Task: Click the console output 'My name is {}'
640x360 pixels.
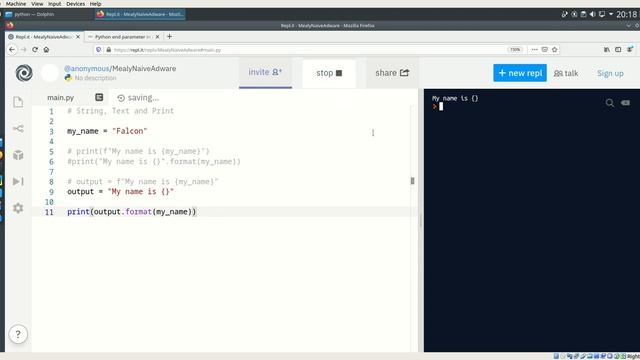Action: (x=455, y=98)
